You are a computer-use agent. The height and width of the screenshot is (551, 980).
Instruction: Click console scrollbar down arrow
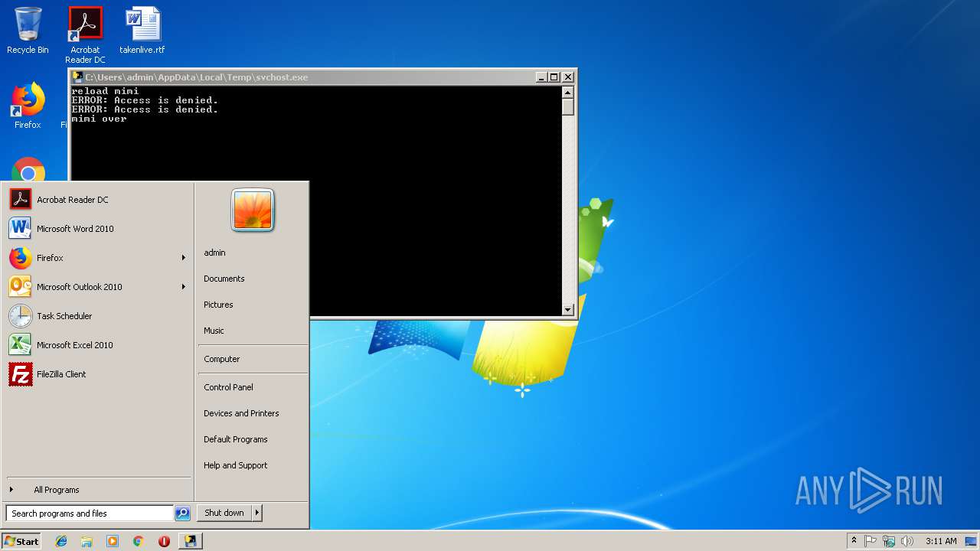tap(567, 310)
